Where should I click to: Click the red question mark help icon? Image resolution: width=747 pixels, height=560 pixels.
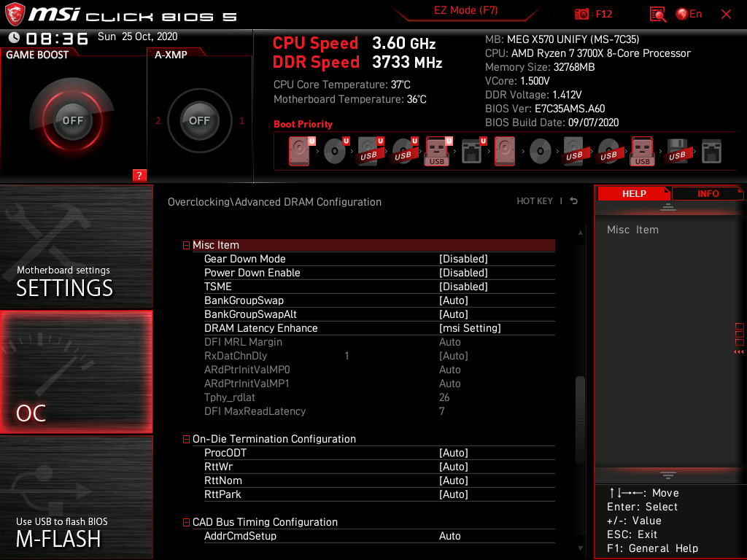point(139,175)
